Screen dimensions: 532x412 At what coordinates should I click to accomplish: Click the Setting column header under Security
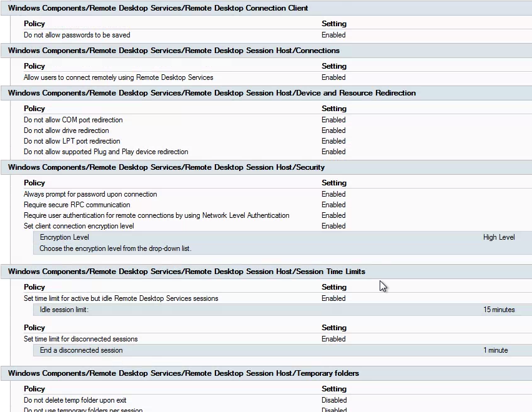point(334,183)
